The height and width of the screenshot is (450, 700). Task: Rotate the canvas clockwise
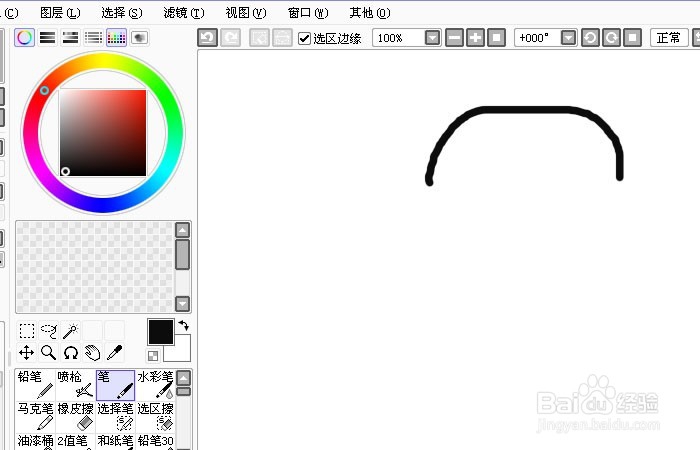612,38
